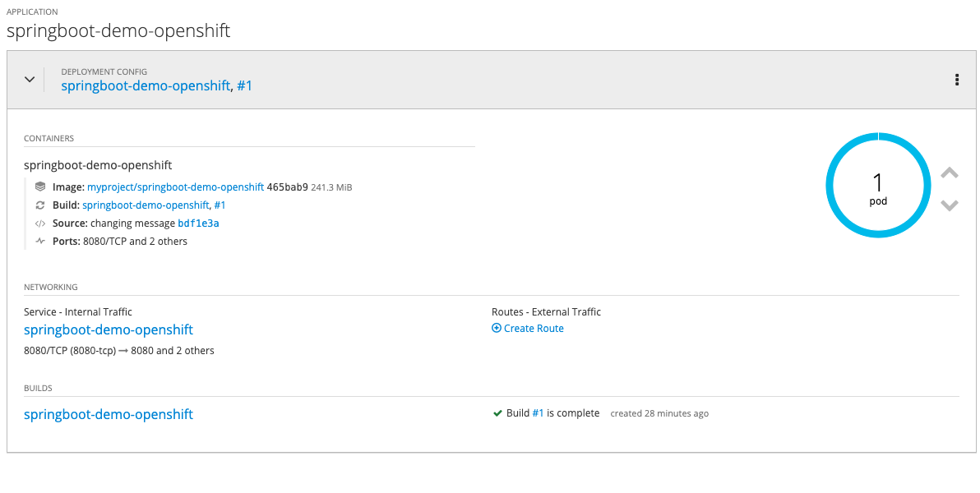
Task: Open the springboot-demo-openshift service link
Action: [109, 329]
